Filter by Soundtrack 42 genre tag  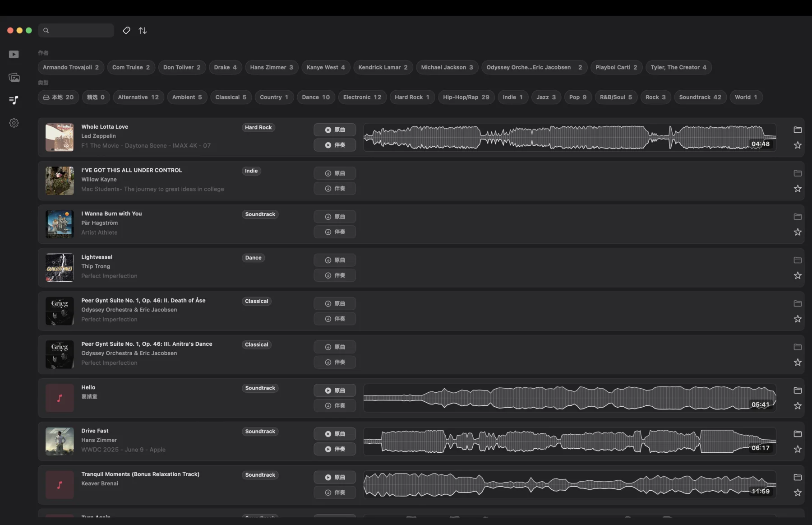click(700, 97)
